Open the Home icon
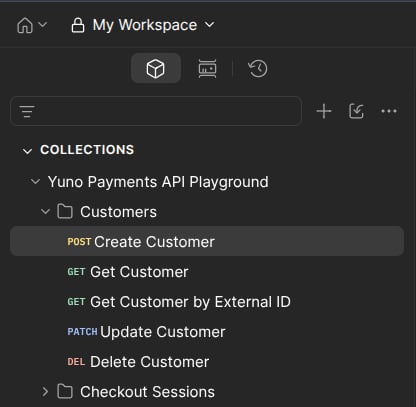Screen dimensions: 416x407 25,25
